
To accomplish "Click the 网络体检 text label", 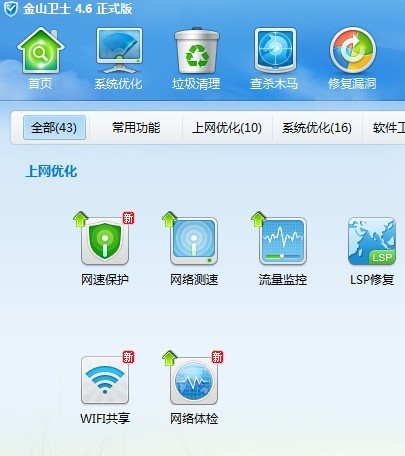I will tap(194, 419).
